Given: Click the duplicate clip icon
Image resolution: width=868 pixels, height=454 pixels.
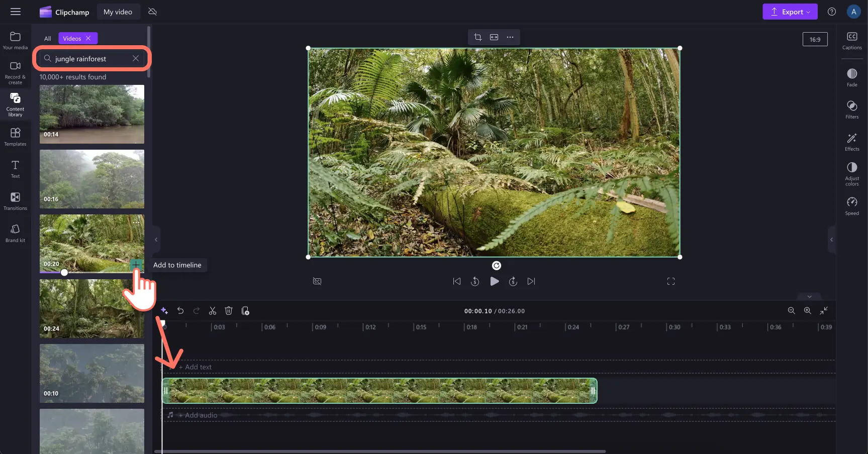Looking at the screenshot, I should pyautogui.click(x=245, y=311).
